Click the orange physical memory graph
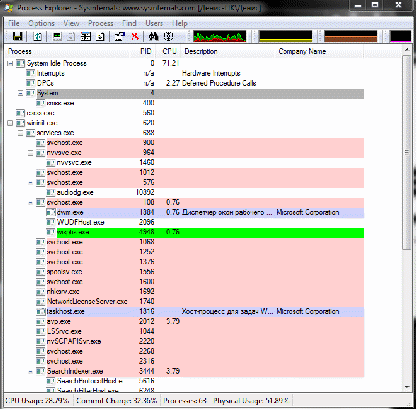Screen dimensions: 417x410 coord(351,36)
